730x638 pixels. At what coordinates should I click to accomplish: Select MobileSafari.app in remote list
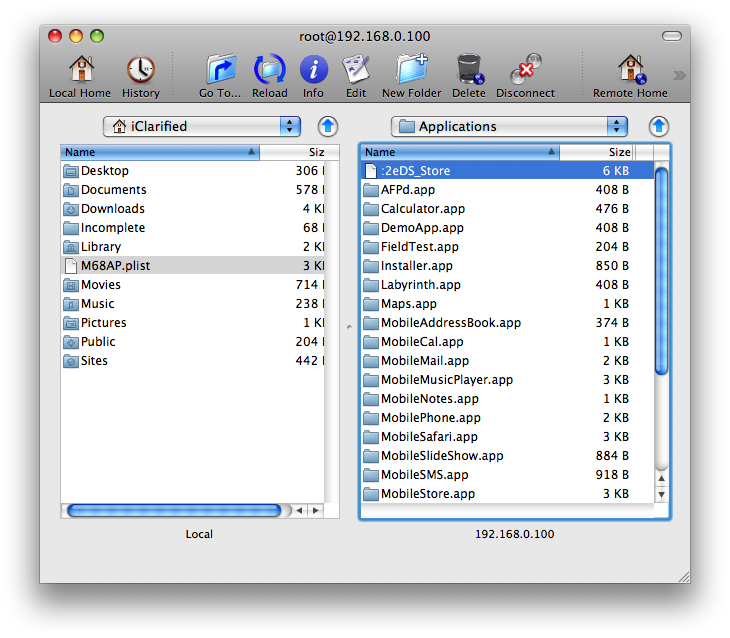(429, 437)
